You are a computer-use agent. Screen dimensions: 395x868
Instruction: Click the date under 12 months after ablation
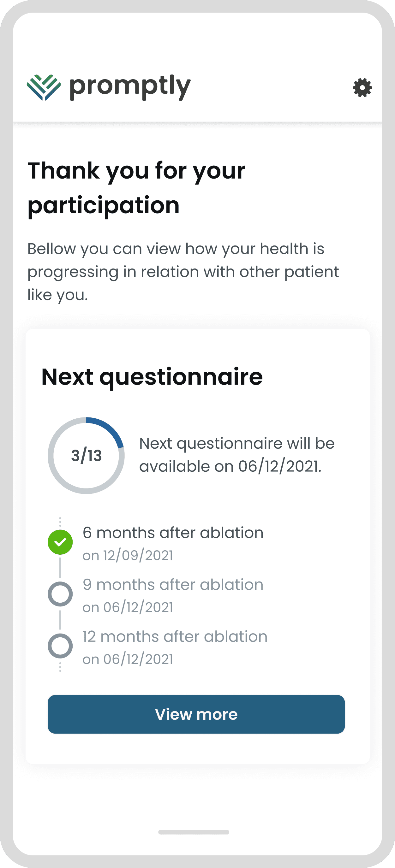[128, 659]
